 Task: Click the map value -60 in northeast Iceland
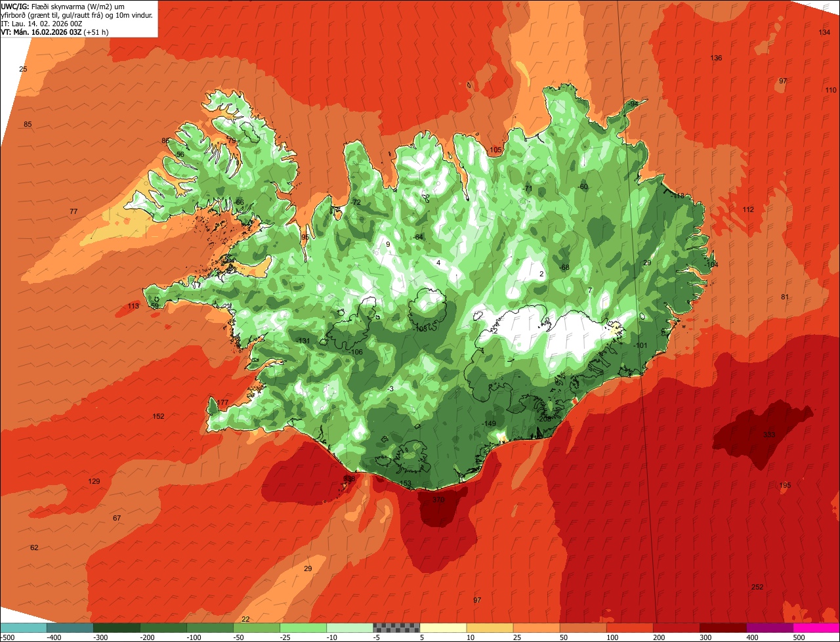pos(583,186)
